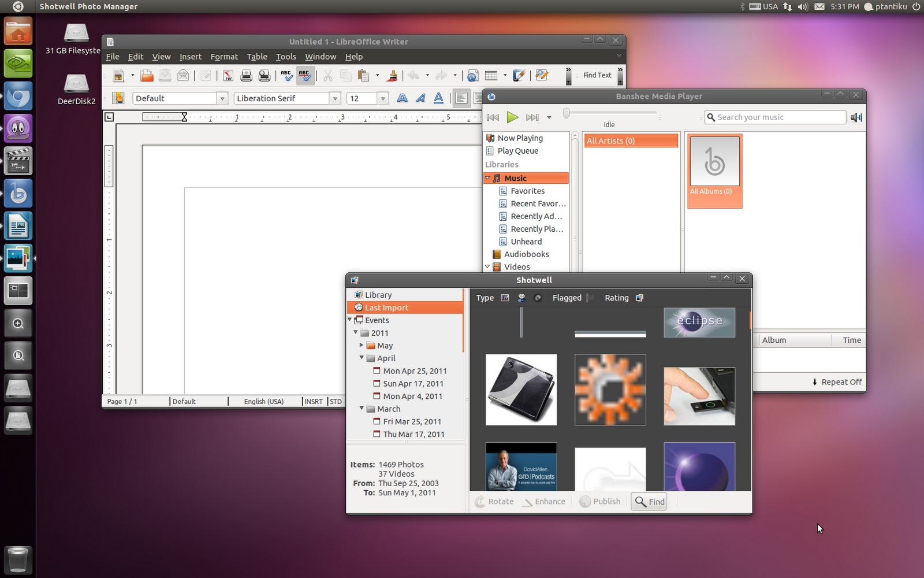924x578 pixels.
Task: Show Draw Functions in Writer toolbar
Action: click(519, 76)
